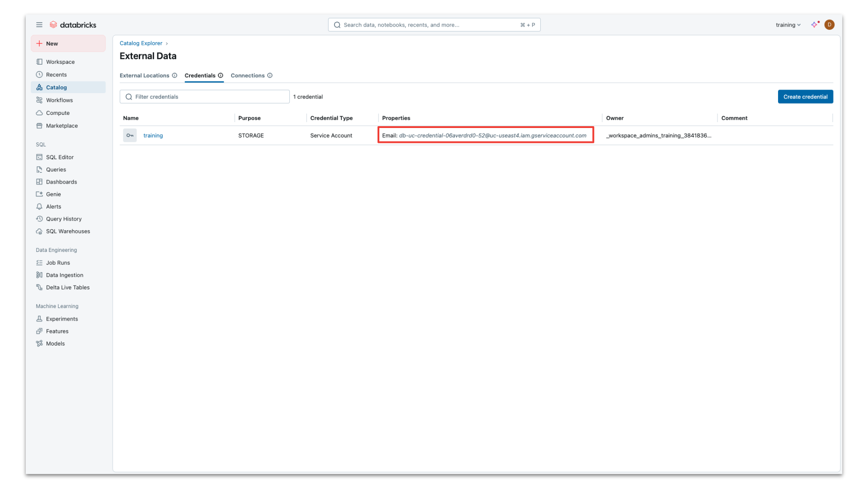Open Experiments under Machine Learning
This screenshot has width=868, height=488.
(x=61, y=319)
